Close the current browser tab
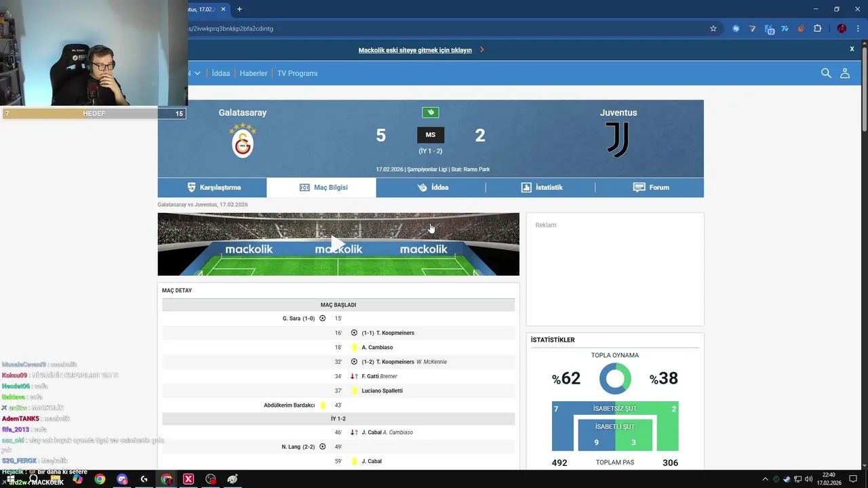Image resolution: width=868 pixels, height=488 pixels. point(223,9)
